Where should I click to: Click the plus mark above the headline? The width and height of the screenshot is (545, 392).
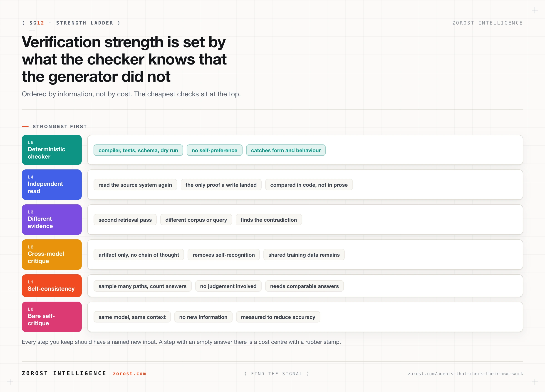pos(32,30)
